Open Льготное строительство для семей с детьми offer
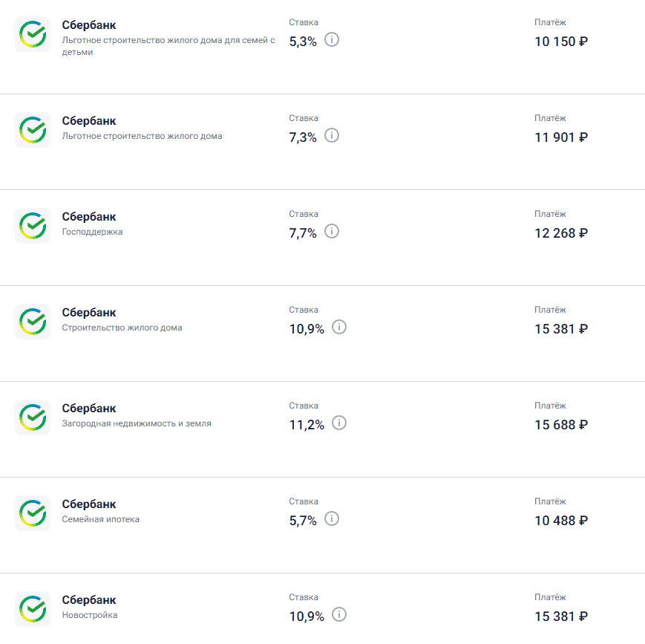Image resolution: width=645 pixels, height=644 pixels. [x=168, y=46]
